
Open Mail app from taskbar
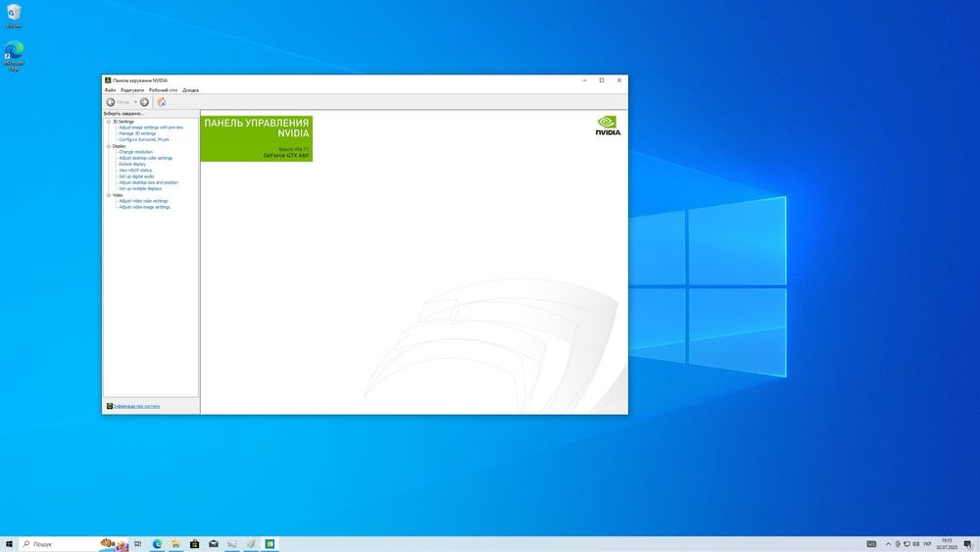tap(213, 544)
